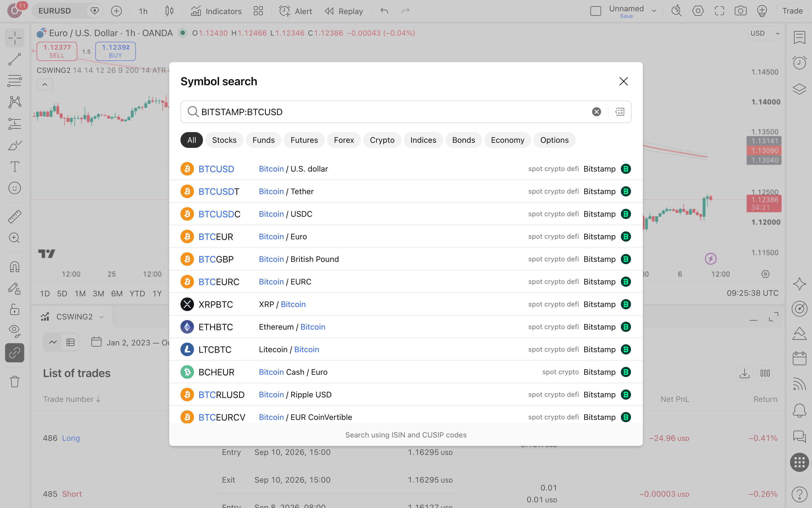Open the candlestick chart style selector
This screenshot has height=508, width=812.
pyautogui.click(x=169, y=11)
